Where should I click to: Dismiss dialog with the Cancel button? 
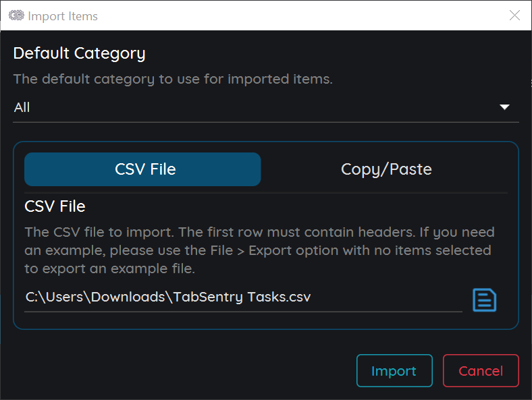coord(481,370)
